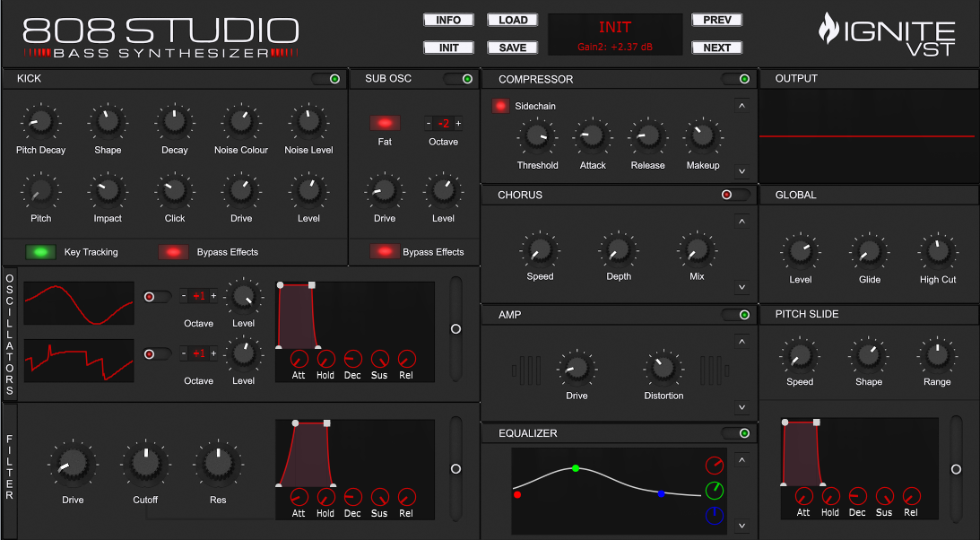Click the sine oscillator waveform display

pyautogui.click(x=79, y=303)
